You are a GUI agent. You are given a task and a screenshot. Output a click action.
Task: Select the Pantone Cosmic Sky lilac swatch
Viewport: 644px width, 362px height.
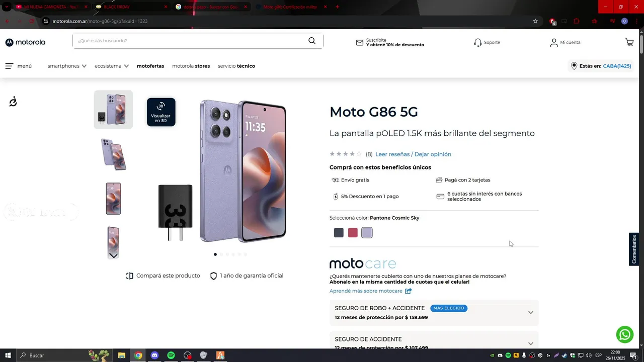tap(367, 233)
